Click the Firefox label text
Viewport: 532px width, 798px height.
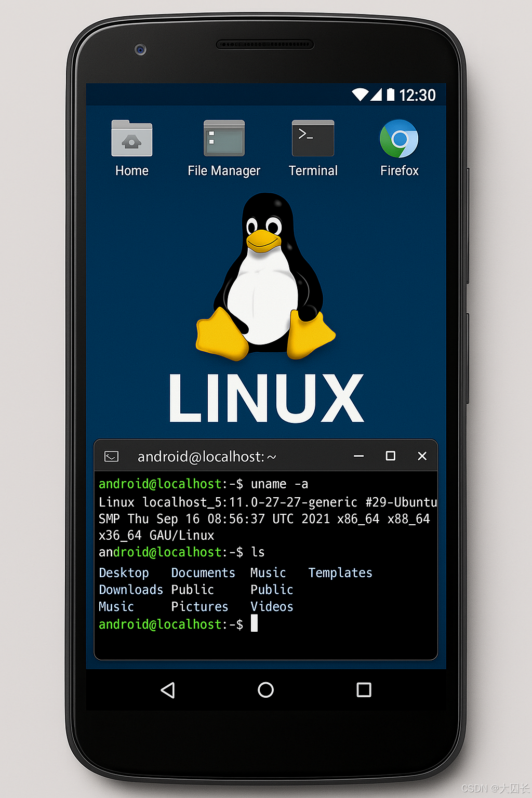[x=399, y=170]
